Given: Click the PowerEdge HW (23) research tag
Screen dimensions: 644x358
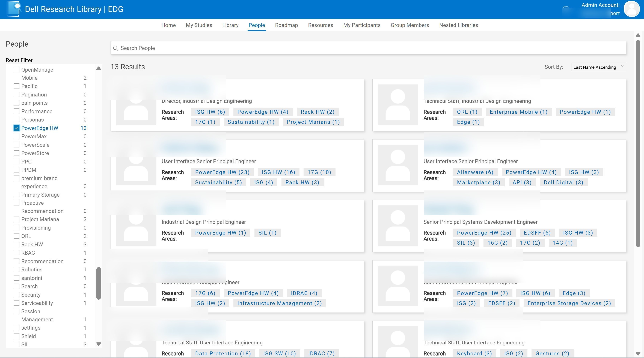Looking at the screenshot, I should tap(222, 172).
